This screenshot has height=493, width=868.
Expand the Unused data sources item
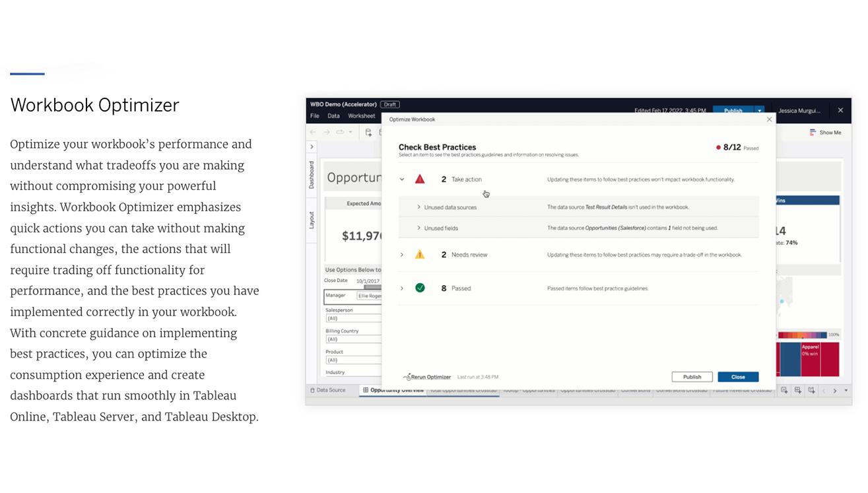tap(418, 207)
